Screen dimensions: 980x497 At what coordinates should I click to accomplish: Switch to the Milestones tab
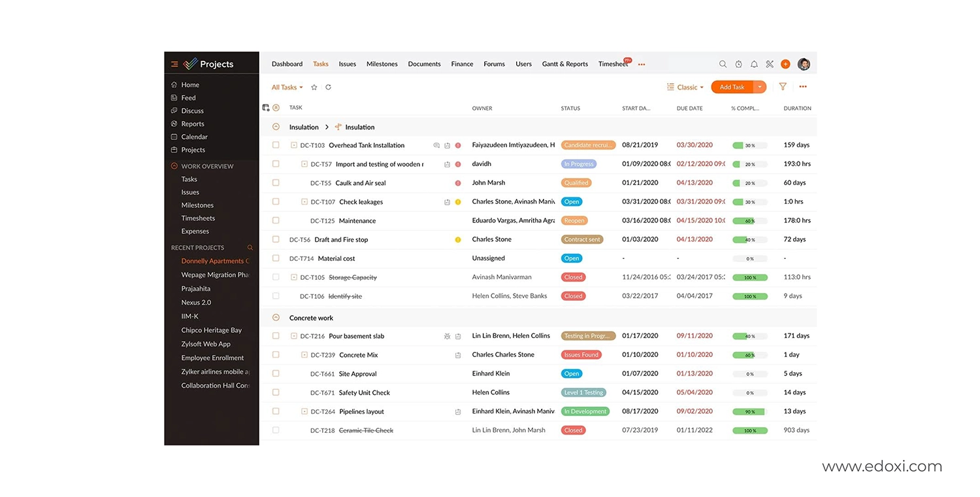382,63
